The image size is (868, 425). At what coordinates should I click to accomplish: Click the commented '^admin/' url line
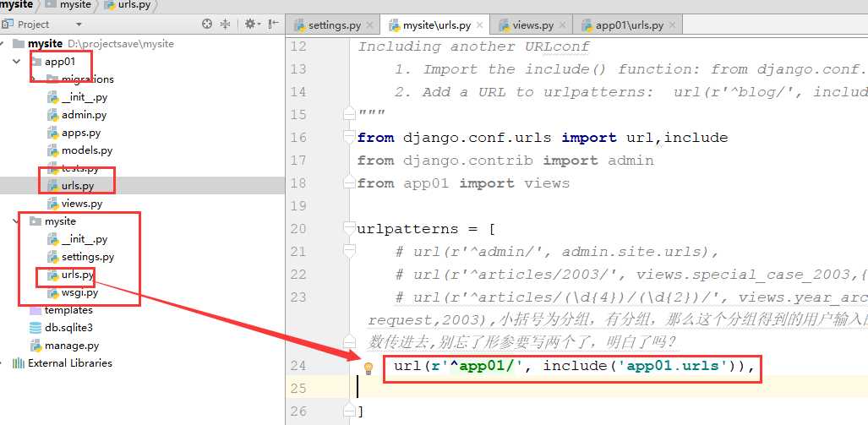(x=557, y=252)
